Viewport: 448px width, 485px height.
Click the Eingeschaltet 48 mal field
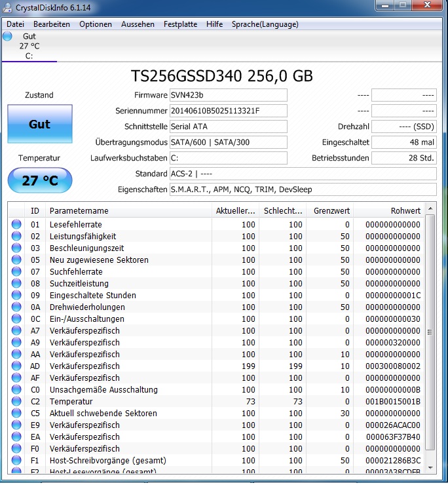click(403, 142)
